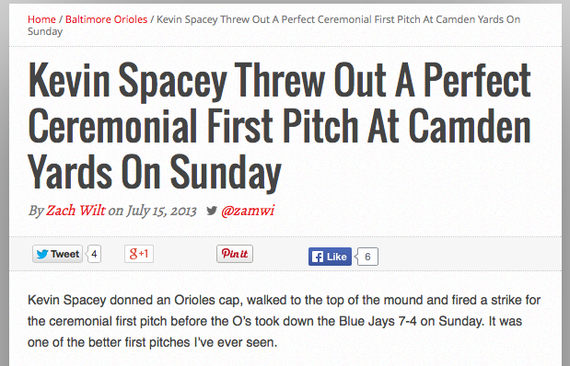Click the current page title in breadcrumb
Screen dimensions: 570x366
274,25
